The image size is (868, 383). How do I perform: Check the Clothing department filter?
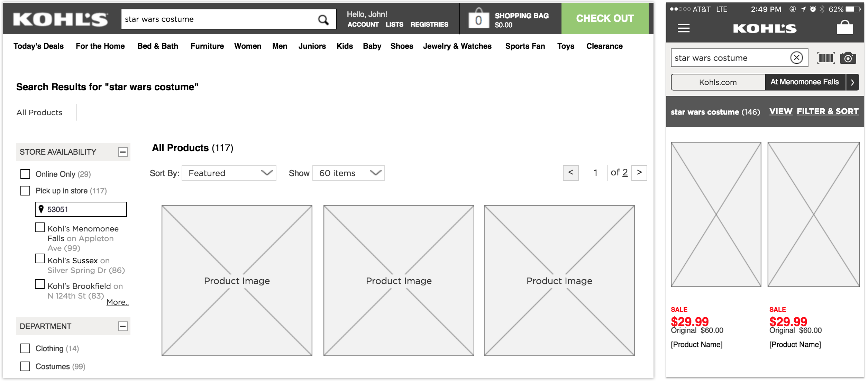(25, 348)
